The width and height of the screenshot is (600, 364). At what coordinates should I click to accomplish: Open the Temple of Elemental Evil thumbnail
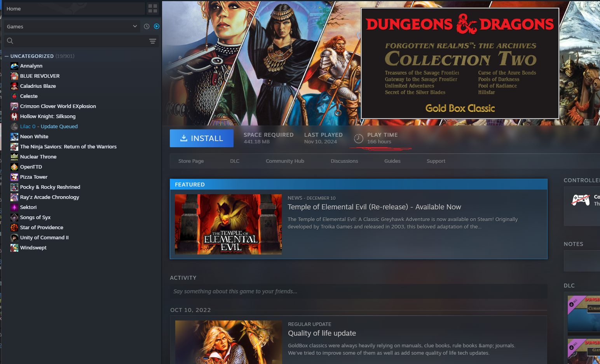228,225
